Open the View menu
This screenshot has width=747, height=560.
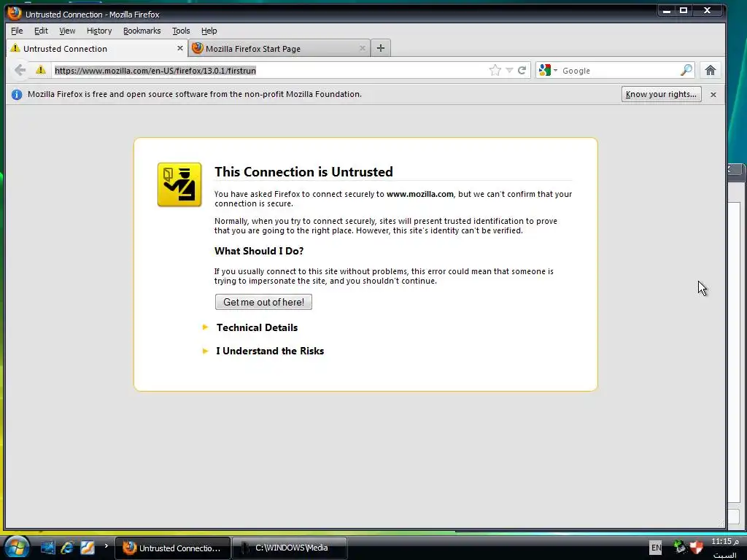(x=67, y=31)
